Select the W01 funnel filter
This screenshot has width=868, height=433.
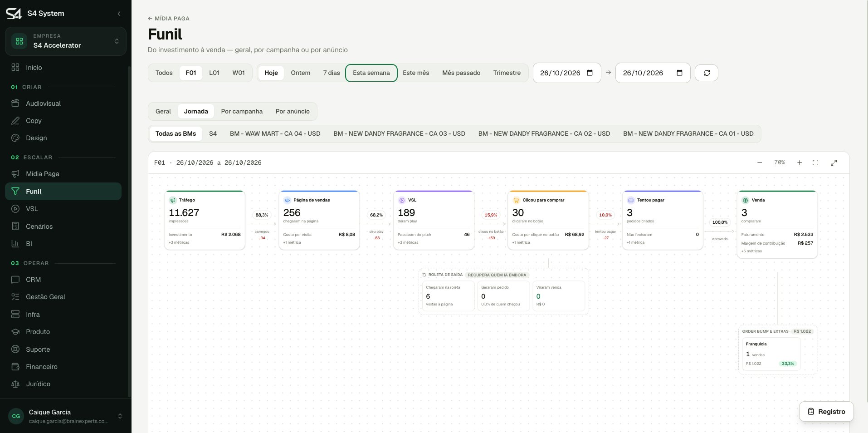[x=239, y=73]
